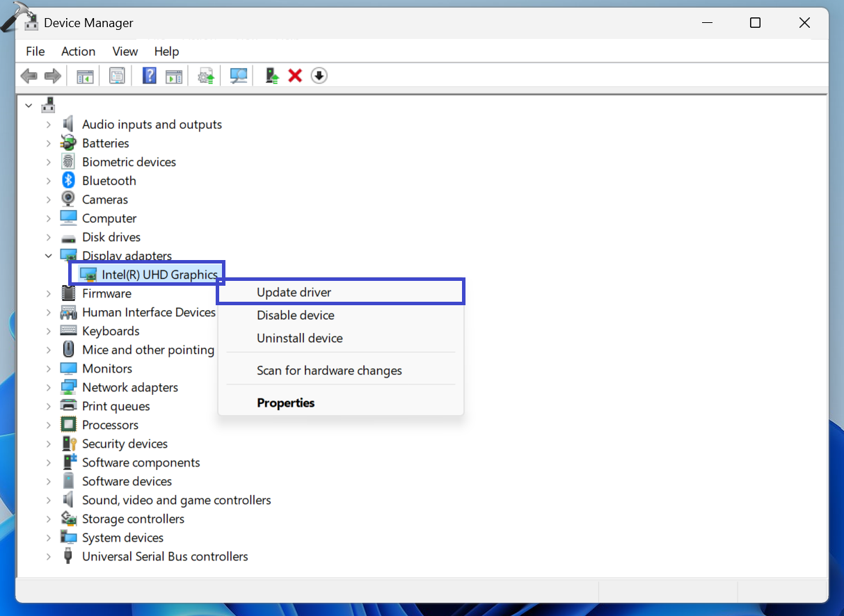The image size is (844, 616).
Task: Click the red X Uninstall device icon
Action: point(294,75)
